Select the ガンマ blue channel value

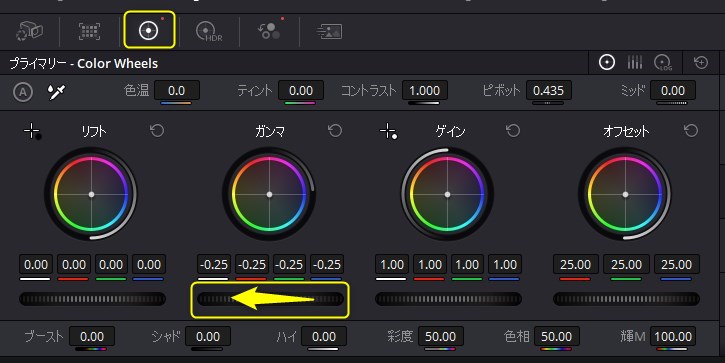327,265
